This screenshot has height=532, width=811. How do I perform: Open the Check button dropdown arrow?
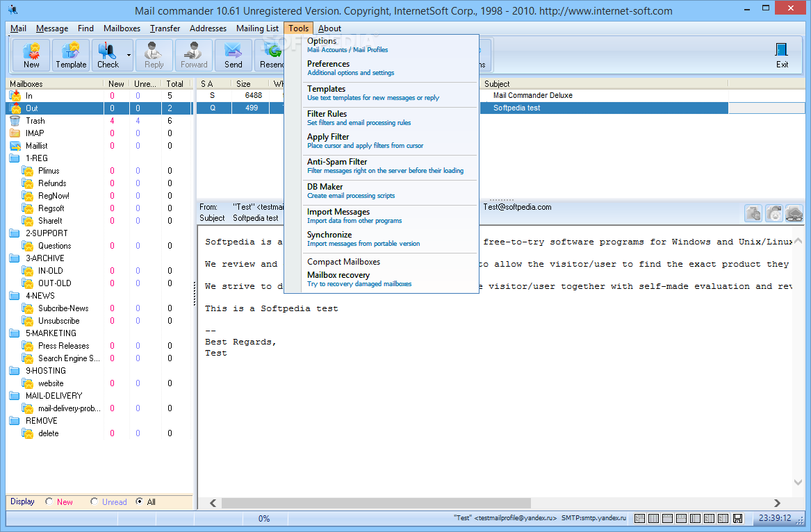pyautogui.click(x=129, y=55)
